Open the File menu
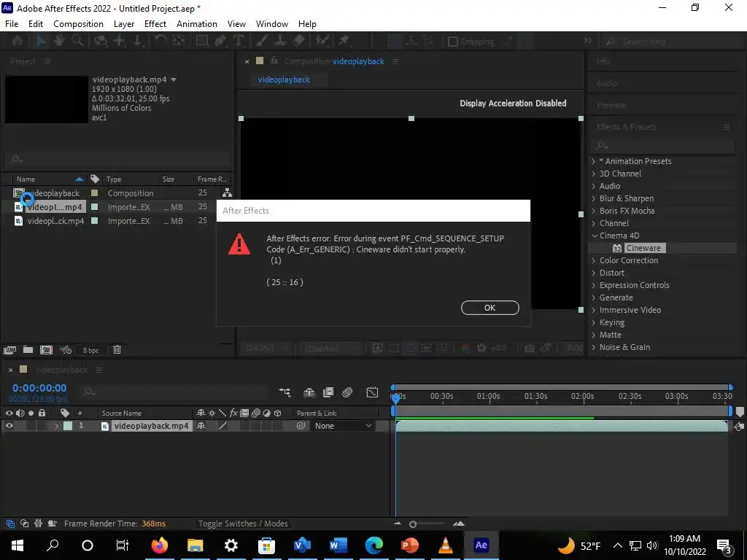Viewport: 747px width, 560px height. tap(12, 24)
